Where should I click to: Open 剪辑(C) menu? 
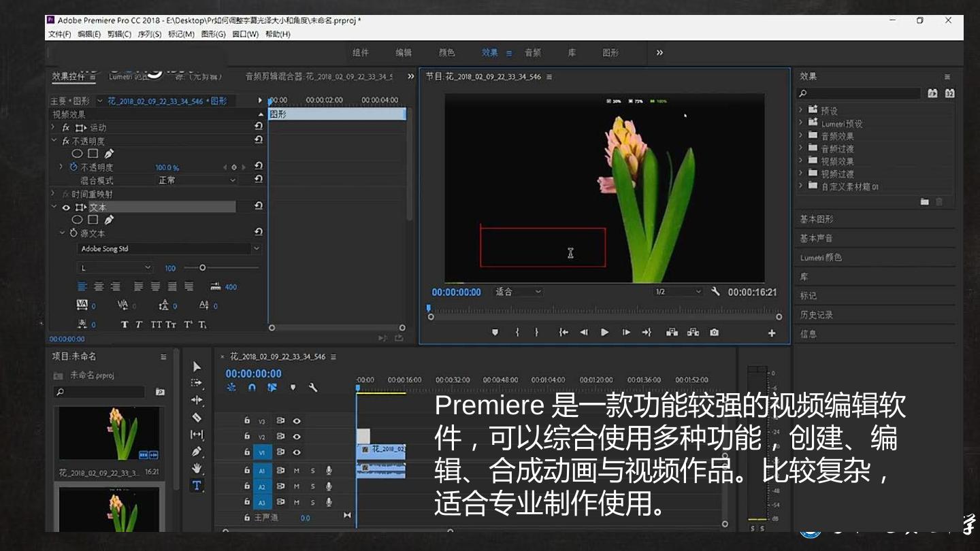[x=119, y=34]
